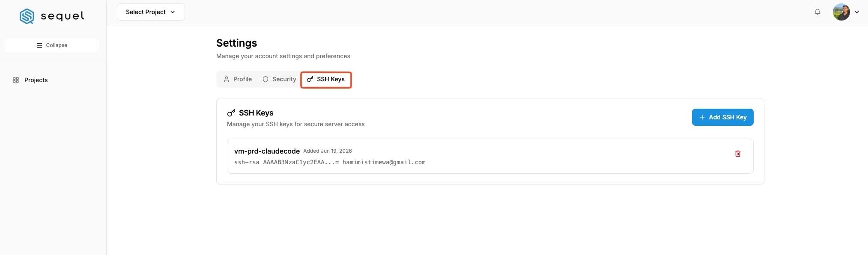Click the person icon in Profile tab
The width and height of the screenshot is (868, 255).
tap(227, 79)
